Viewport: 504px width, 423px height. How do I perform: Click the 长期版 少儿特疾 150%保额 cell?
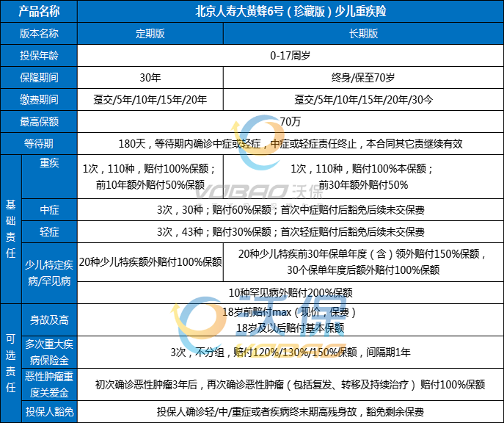[x=364, y=262]
